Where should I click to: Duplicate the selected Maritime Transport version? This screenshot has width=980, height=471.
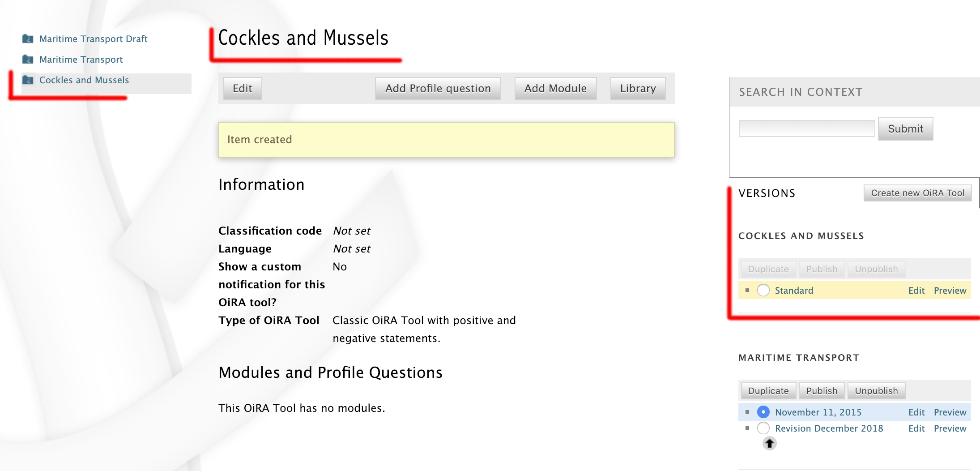[768, 390]
